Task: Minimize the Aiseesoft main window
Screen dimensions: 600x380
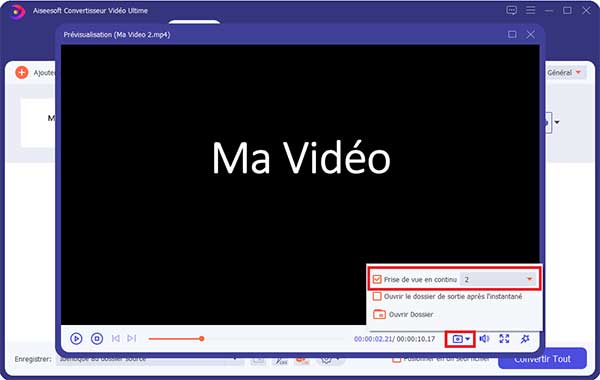Action: [x=549, y=11]
